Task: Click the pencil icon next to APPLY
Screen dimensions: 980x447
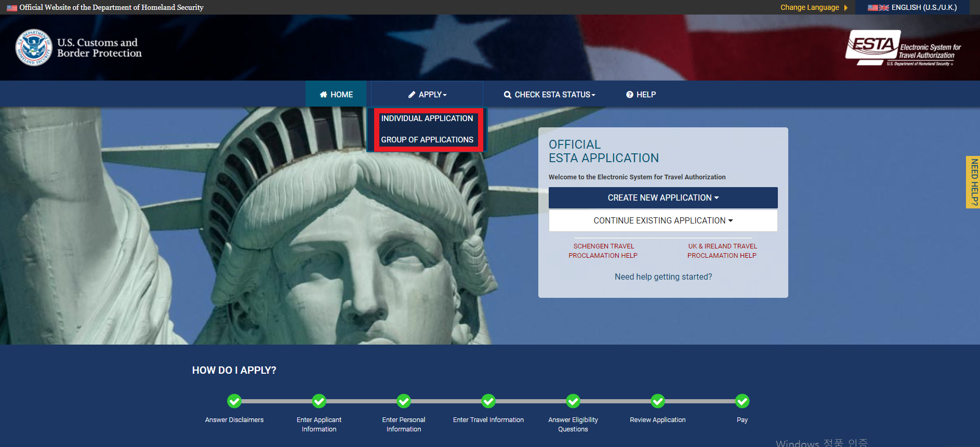Action: pyautogui.click(x=412, y=95)
